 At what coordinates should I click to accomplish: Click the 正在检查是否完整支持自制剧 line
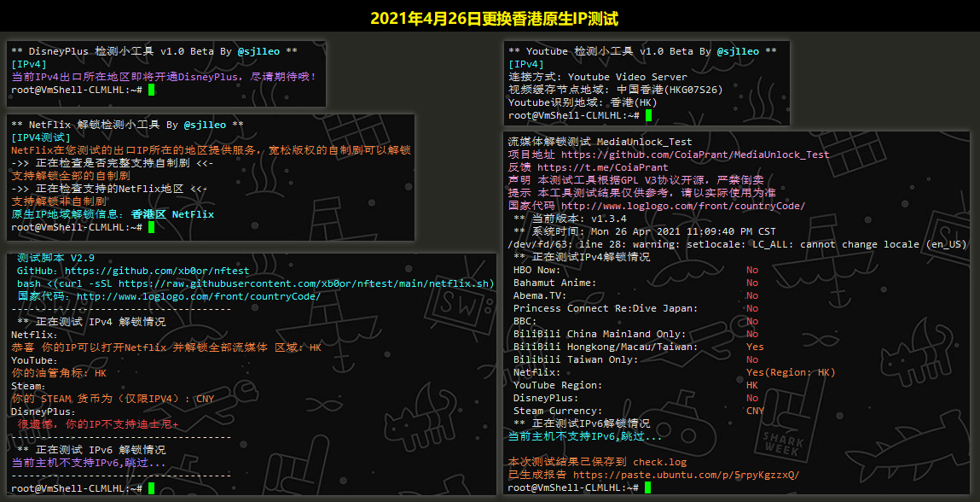113,163
